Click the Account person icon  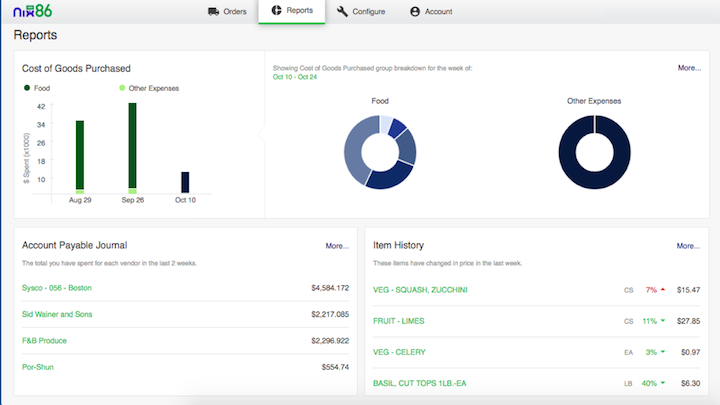tap(415, 11)
